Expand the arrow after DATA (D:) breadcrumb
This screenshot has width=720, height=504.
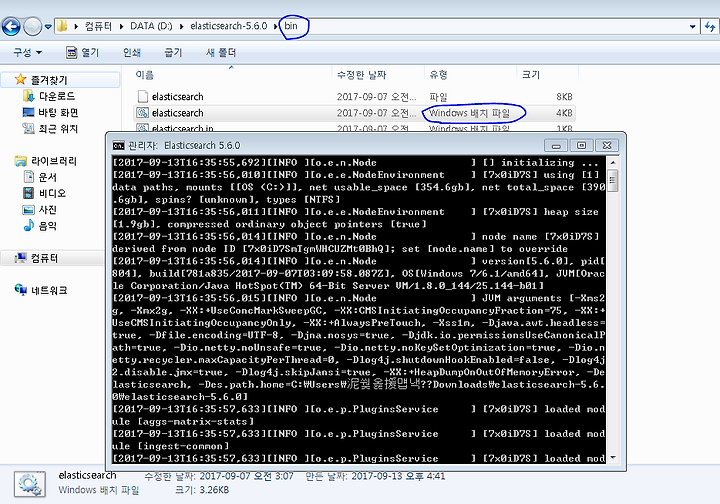point(182,27)
